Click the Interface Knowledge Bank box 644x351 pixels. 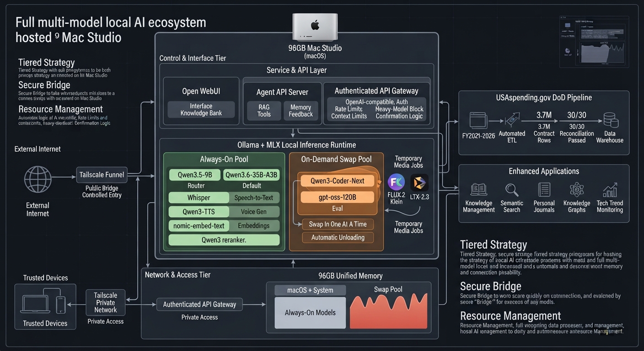(x=201, y=110)
